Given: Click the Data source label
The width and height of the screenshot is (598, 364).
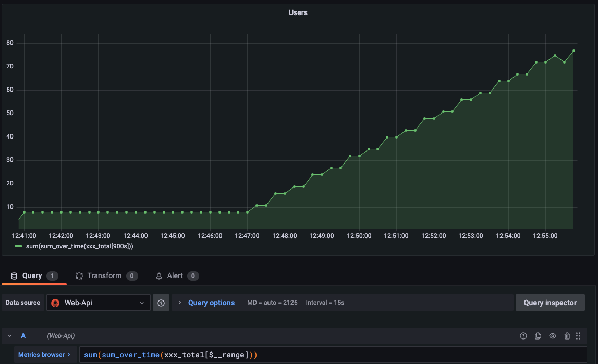Looking at the screenshot, I should coord(23,303).
